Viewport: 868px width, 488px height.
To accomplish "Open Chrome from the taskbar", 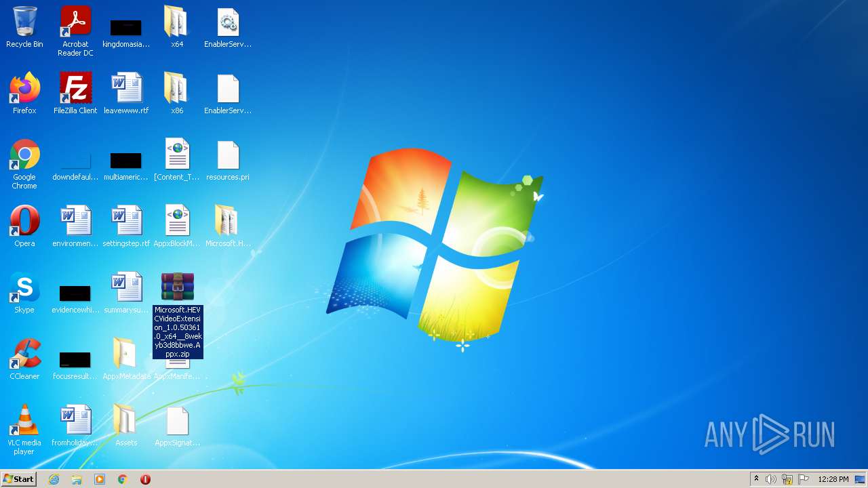I will tap(123, 479).
